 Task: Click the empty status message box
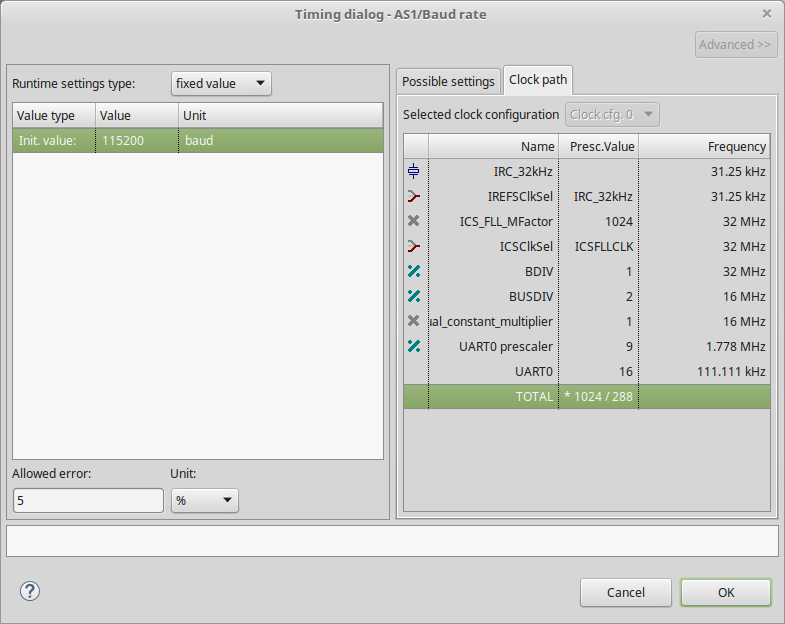tap(392, 541)
